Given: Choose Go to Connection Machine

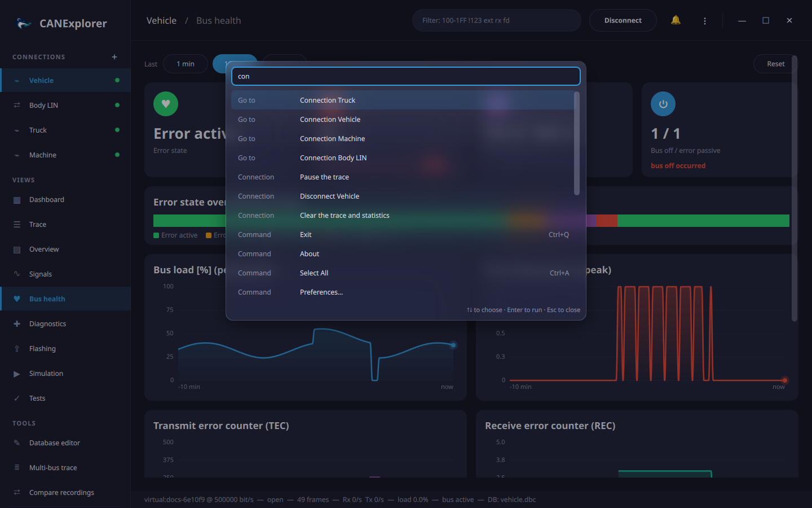Looking at the screenshot, I should pyautogui.click(x=403, y=139).
